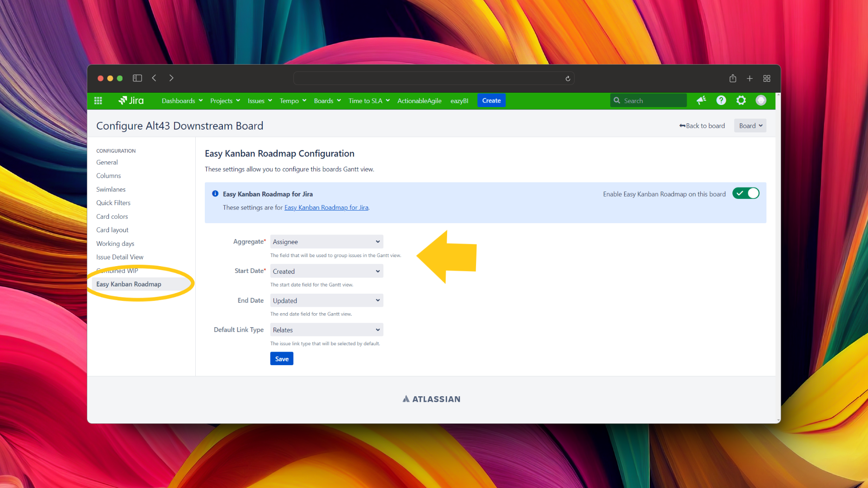Follow the Easy Kanban Roadmap for Jira link
This screenshot has height=488, width=868.
[326, 207]
